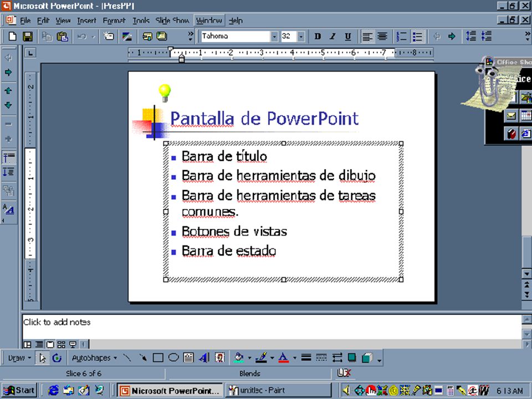Click the 3-D effect icon
This screenshot has width=532, height=399.
coord(367,358)
